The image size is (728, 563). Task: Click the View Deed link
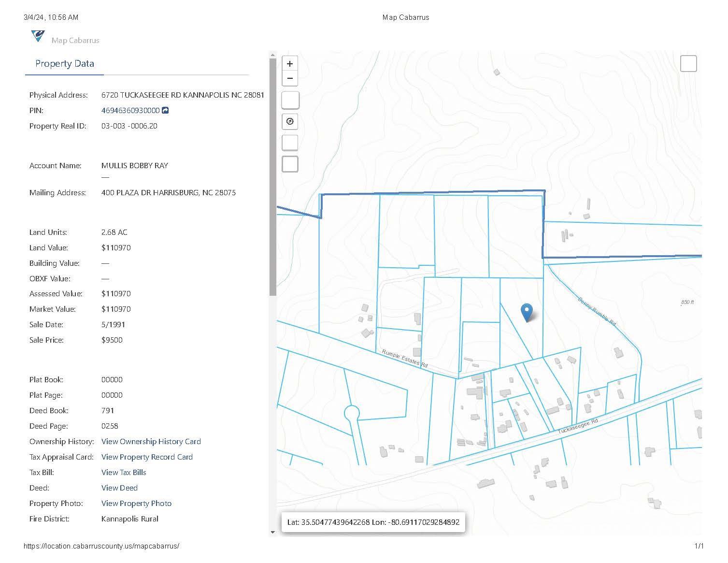click(x=119, y=488)
